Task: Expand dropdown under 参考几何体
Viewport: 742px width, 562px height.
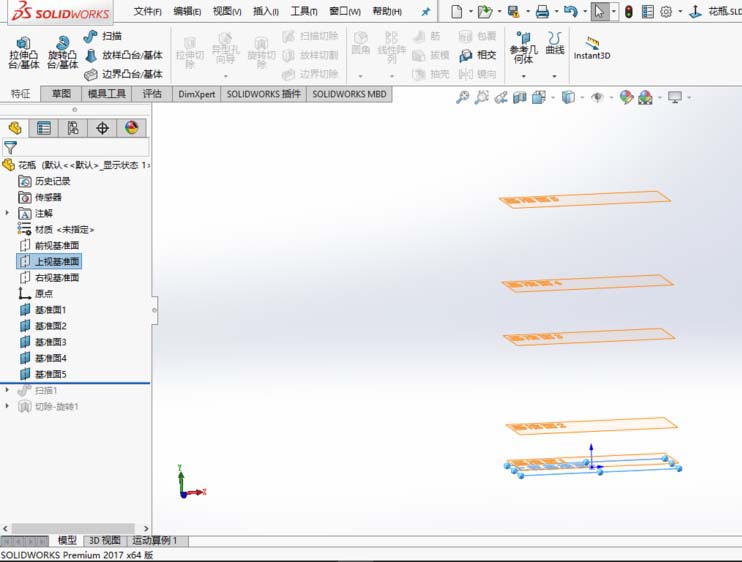Action: (523, 76)
